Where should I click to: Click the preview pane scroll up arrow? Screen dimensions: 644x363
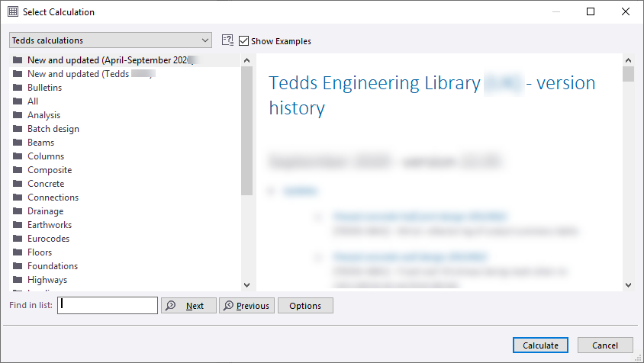[629, 60]
